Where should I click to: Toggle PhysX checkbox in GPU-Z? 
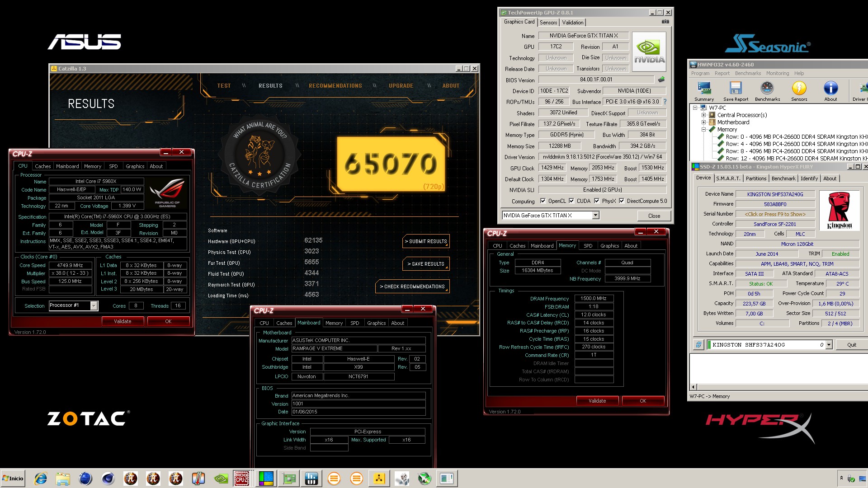597,201
